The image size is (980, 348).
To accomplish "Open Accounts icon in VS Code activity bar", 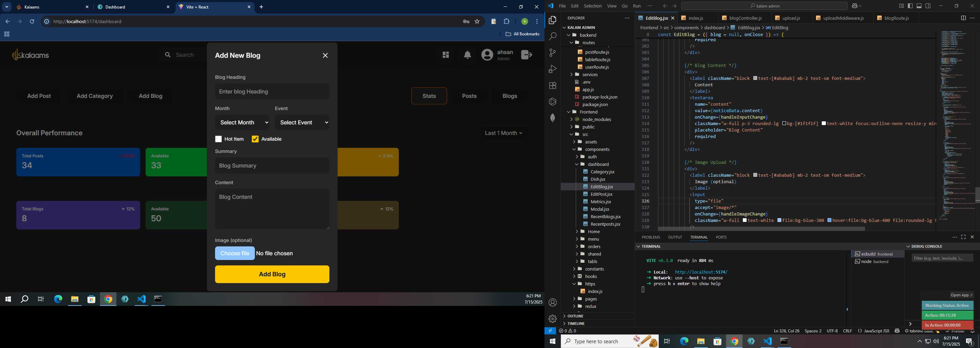I will click(552, 303).
